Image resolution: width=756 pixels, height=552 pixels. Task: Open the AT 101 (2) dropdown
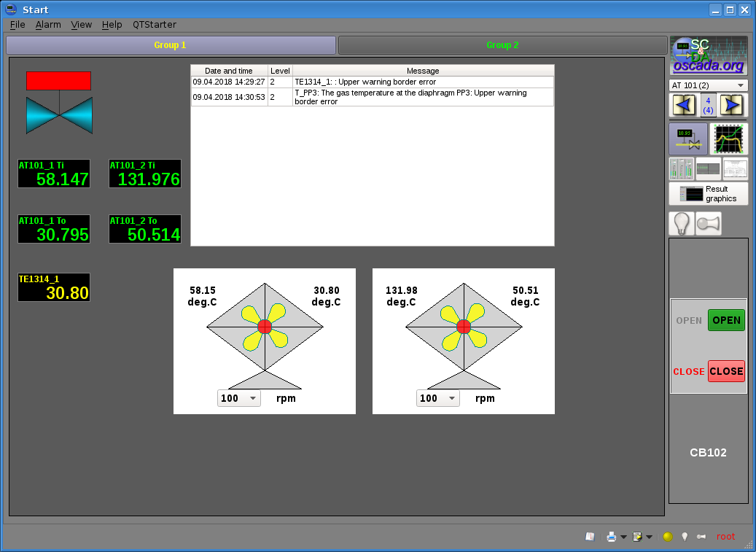709,85
